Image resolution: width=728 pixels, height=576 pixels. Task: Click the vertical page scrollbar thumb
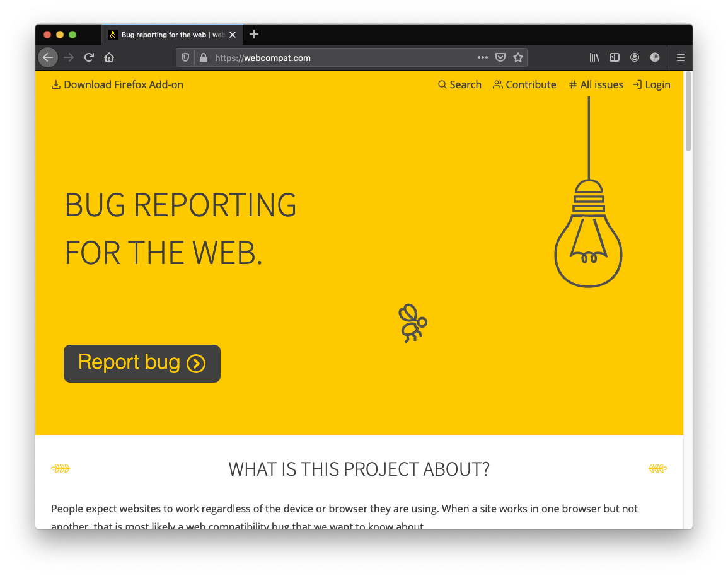click(x=688, y=112)
